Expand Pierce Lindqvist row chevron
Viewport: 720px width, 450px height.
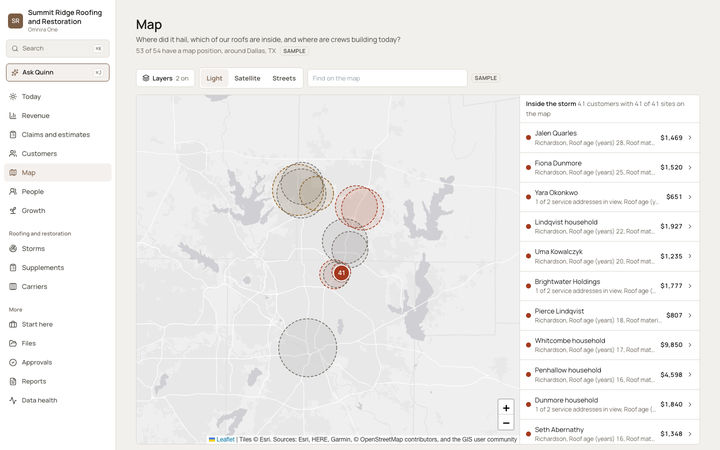[x=690, y=315]
